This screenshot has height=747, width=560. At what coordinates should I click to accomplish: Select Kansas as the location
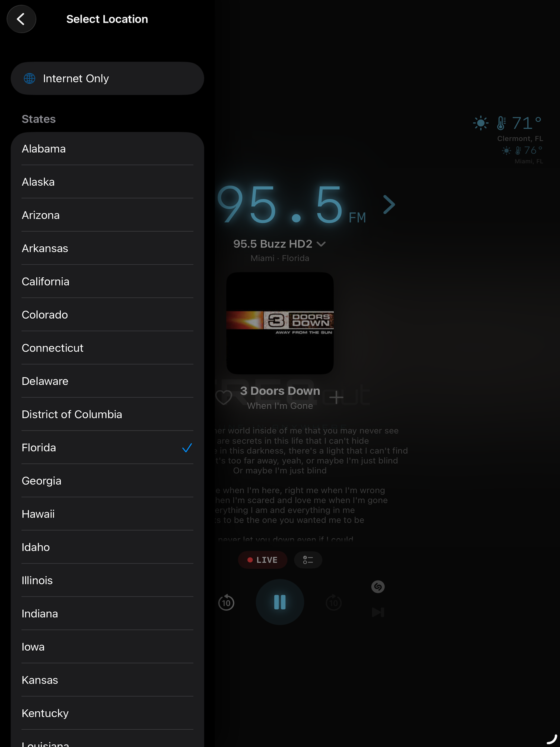pos(107,680)
